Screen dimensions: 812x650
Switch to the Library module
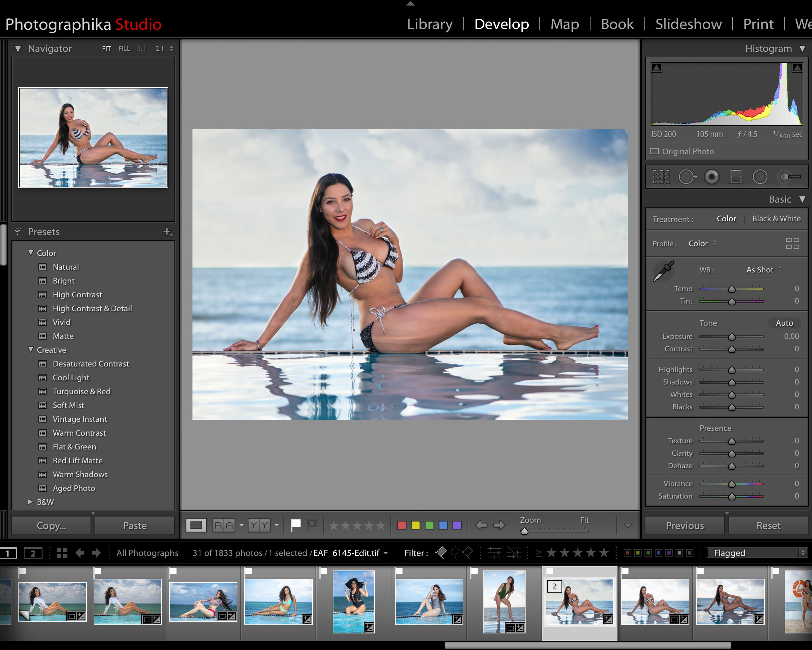(429, 24)
